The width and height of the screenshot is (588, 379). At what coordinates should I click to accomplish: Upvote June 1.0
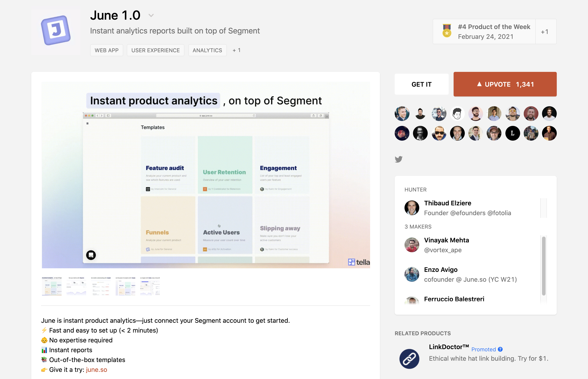click(x=505, y=84)
